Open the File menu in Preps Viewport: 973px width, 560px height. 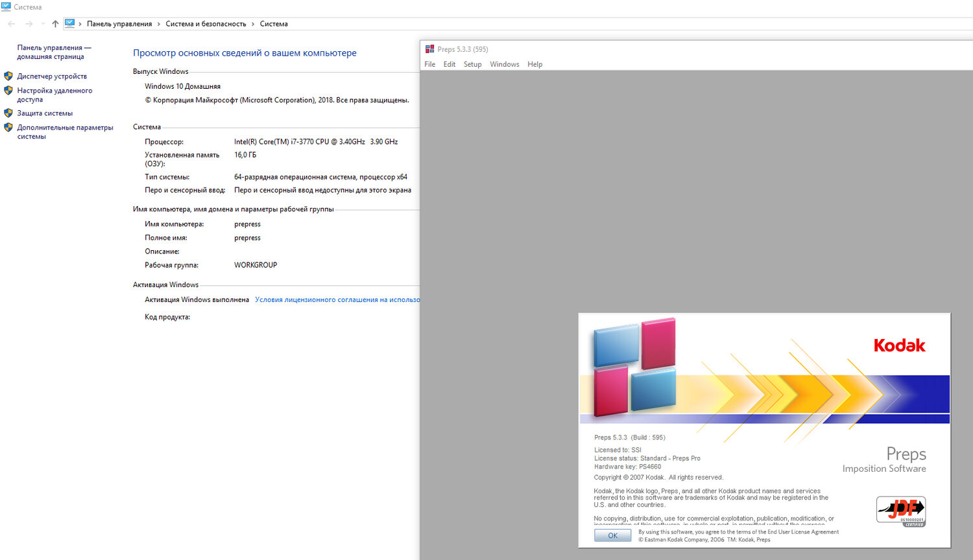pos(429,64)
